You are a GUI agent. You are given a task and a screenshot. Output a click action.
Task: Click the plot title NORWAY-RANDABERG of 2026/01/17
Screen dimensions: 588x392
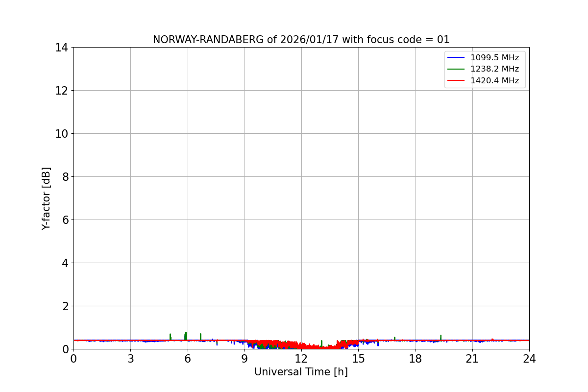coord(301,40)
